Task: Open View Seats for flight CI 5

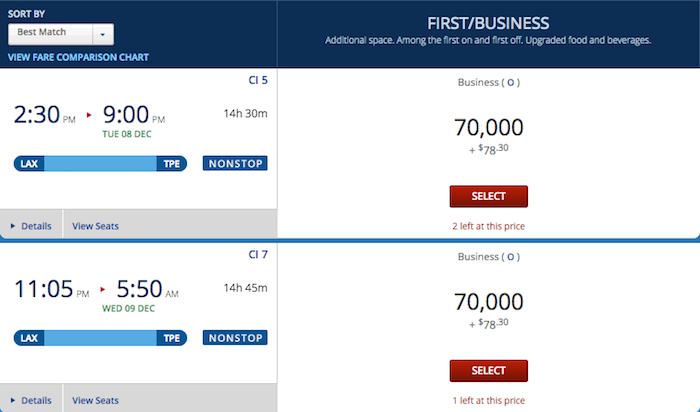Action: pyautogui.click(x=96, y=226)
